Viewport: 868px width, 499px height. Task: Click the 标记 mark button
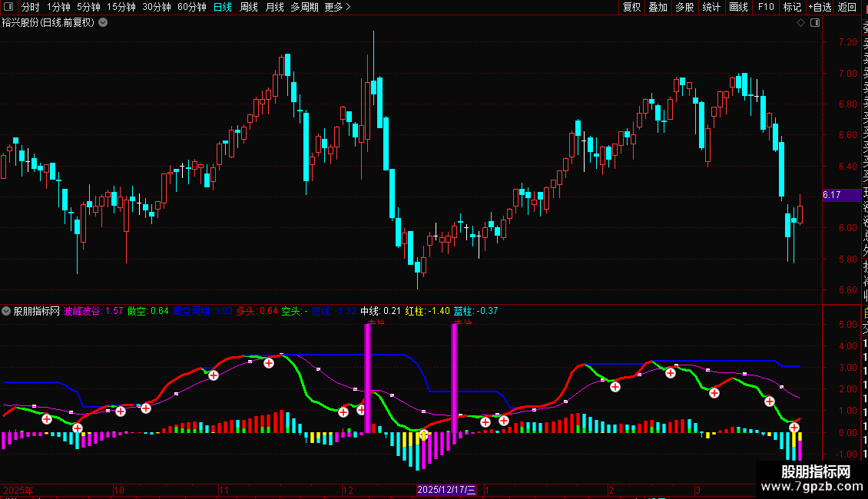792,7
